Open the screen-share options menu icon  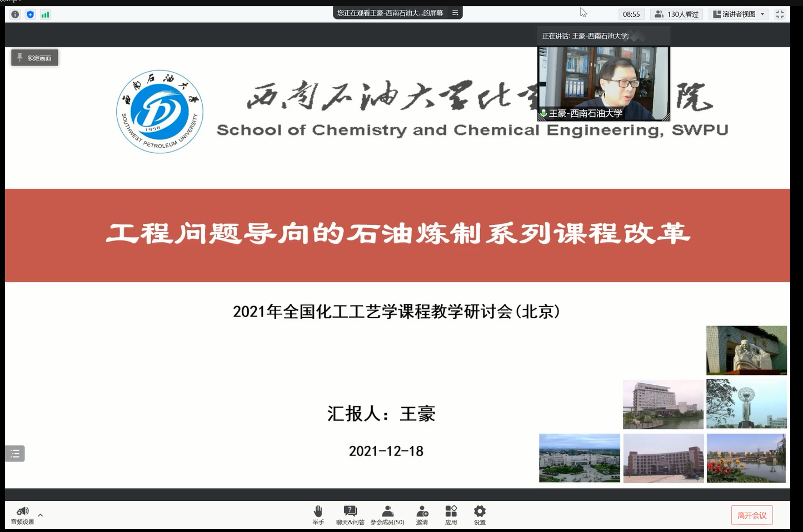coord(455,13)
